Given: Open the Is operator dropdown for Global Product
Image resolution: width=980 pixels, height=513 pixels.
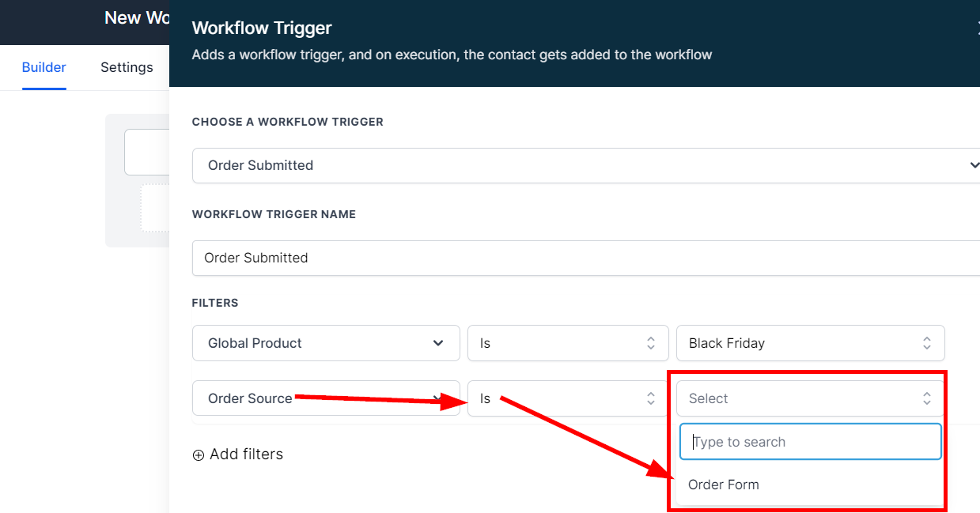Looking at the screenshot, I should coord(567,343).
